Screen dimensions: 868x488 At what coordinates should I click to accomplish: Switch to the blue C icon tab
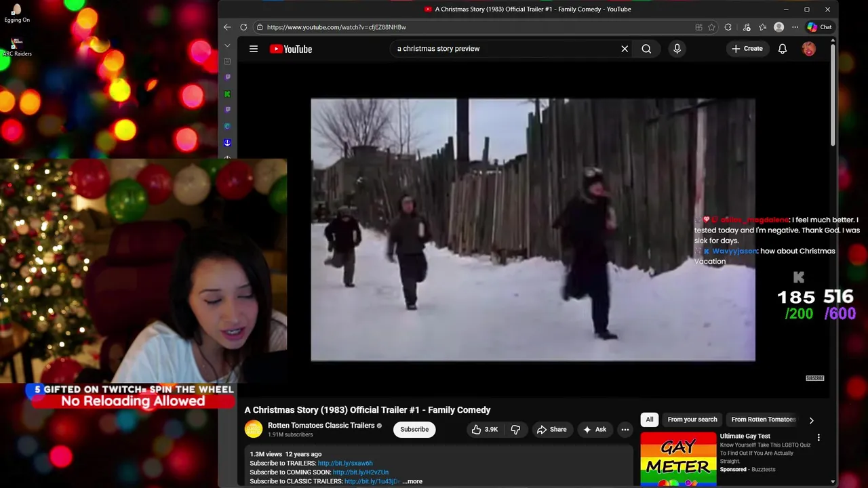click(x=227, y=126)
